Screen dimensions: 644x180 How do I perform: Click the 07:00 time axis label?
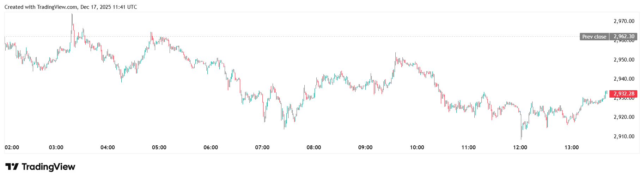[x=262, y=147]
